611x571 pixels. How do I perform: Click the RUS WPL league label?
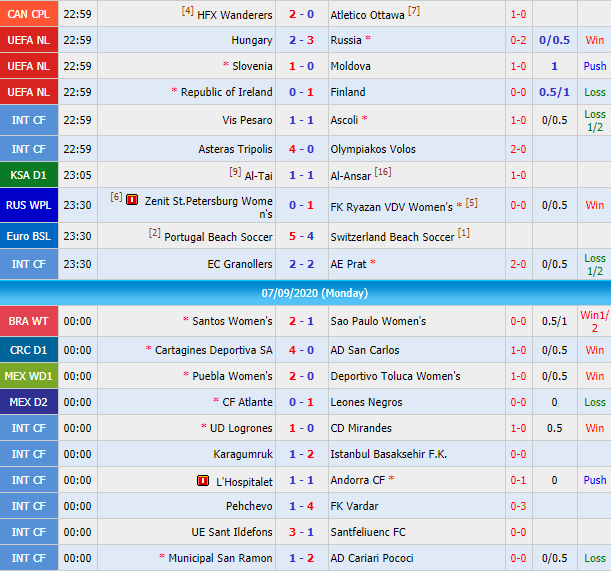tap(29, 205)
